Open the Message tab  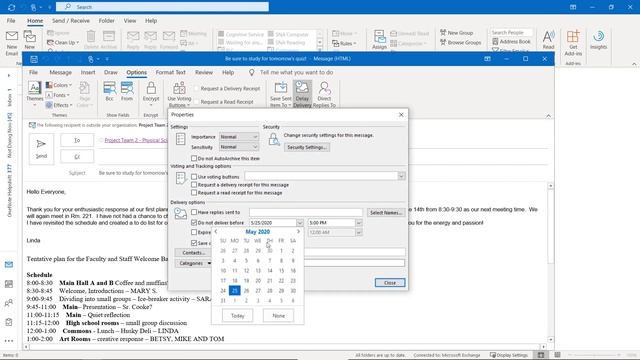pos(60,72)
